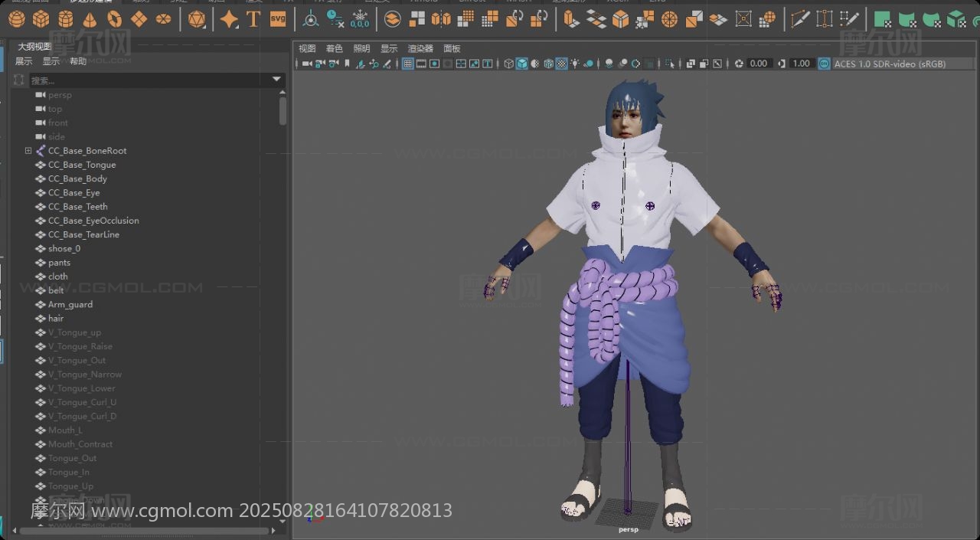
Task: Click the polygon extrude shelf icon
Action: (x=571, y=19)
